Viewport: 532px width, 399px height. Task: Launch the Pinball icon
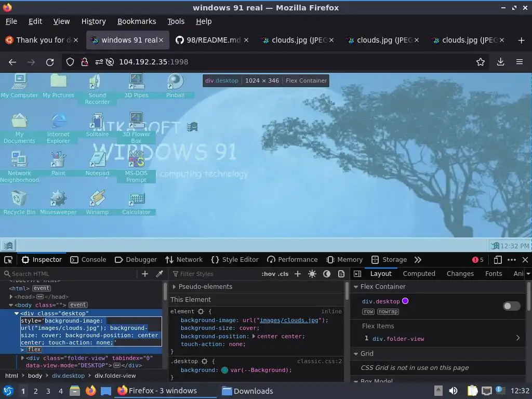pyautogui.click(x=175, y=86)
